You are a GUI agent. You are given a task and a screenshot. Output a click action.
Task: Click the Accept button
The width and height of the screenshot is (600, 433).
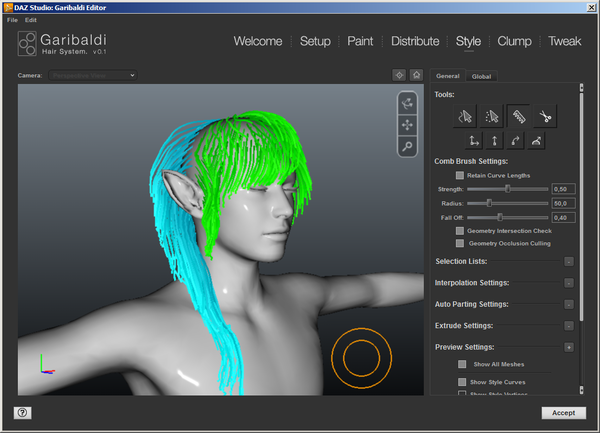[x=564, y=412]
